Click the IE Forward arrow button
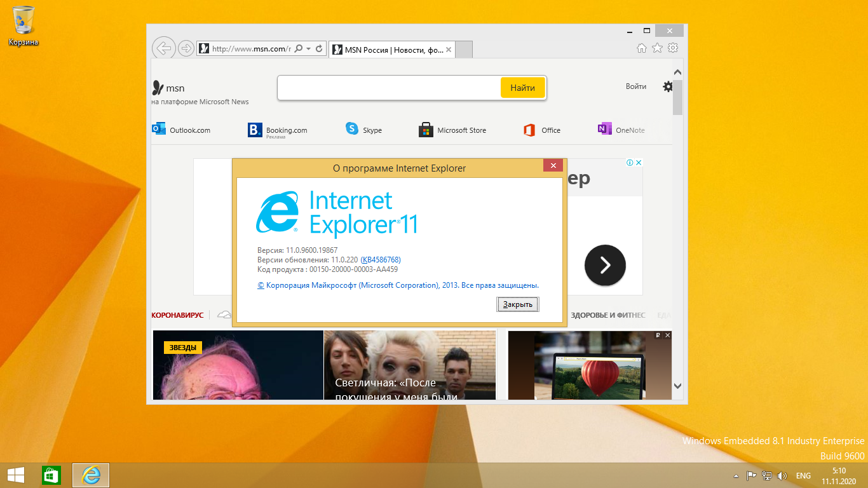Viewport: 868px width, 488px height. [x=186, y=48]
